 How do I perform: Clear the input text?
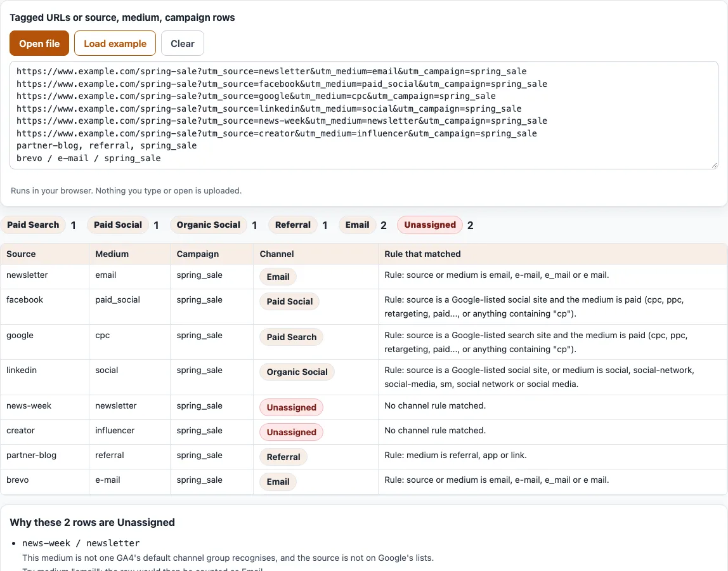[183, 43]
